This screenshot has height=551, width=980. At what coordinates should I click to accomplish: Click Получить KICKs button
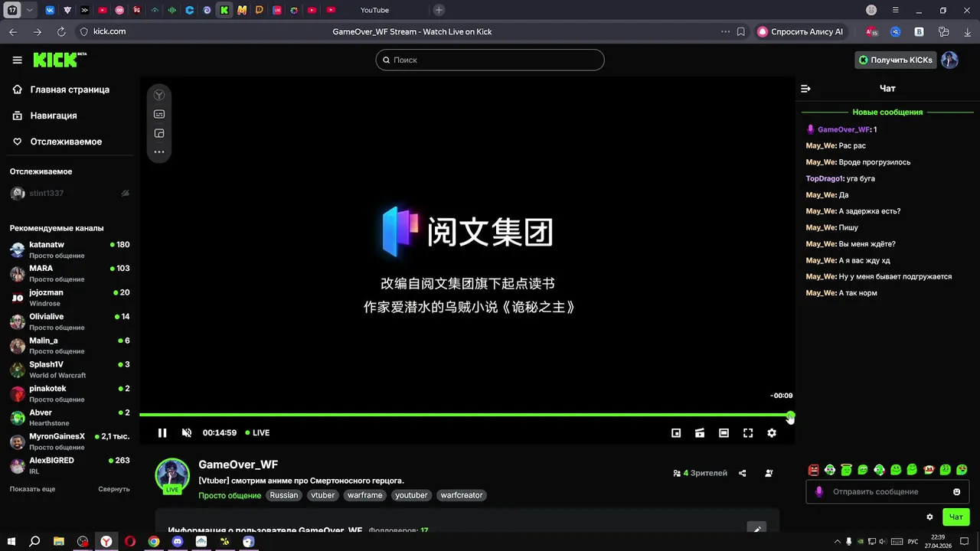point(895,60)
